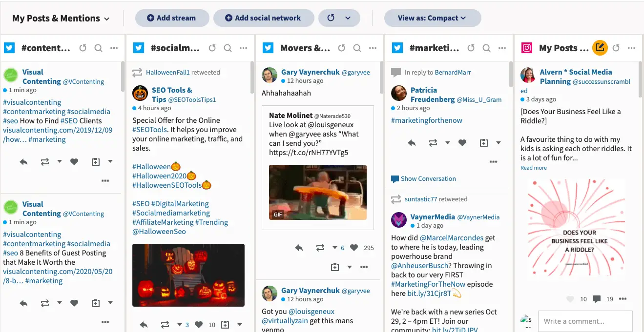
Task: Refresh the Movers & stream
Action: pos(342,48)
